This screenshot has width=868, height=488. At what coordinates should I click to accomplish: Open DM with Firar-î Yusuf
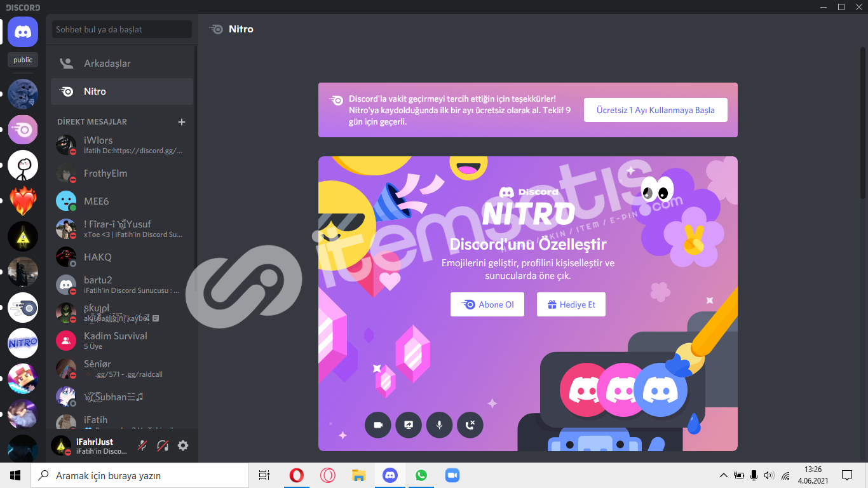pyautogui.click(x=122, y=229)
